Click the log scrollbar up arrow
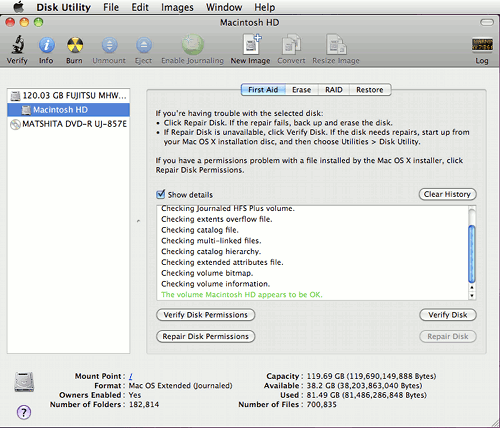500x428 pixels. coord(472,287)
